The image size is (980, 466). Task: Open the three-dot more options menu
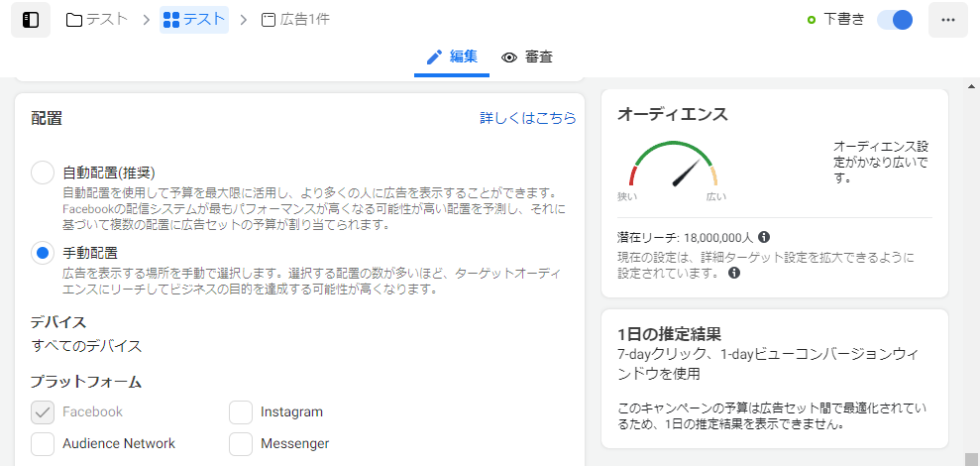948,20
